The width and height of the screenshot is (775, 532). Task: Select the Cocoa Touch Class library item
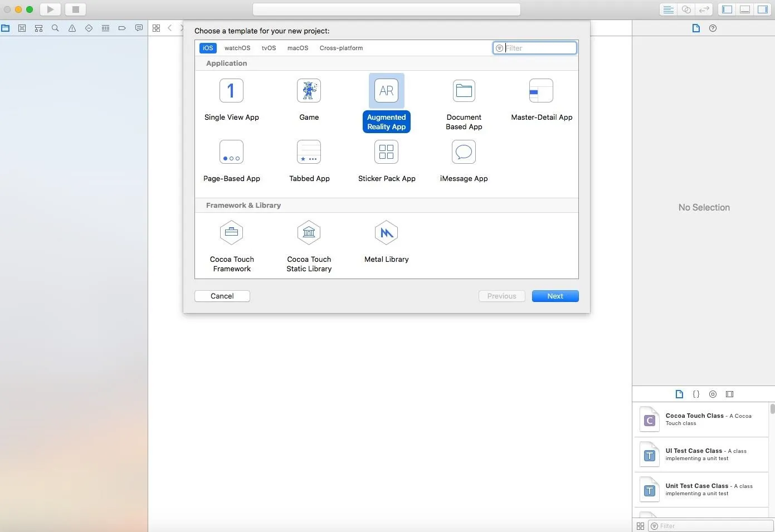click(701, 419)
